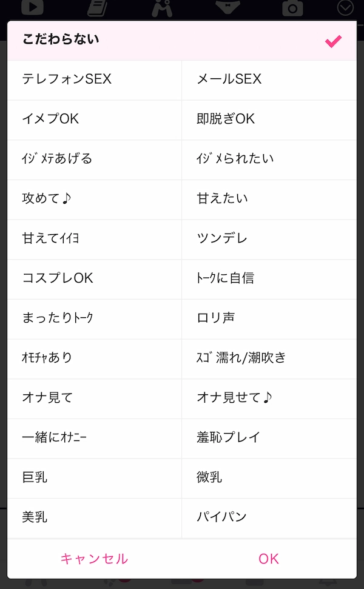Screen dimensions: 364x589
Task: Select the ロリ声 option
Action: tap(269, 318)
